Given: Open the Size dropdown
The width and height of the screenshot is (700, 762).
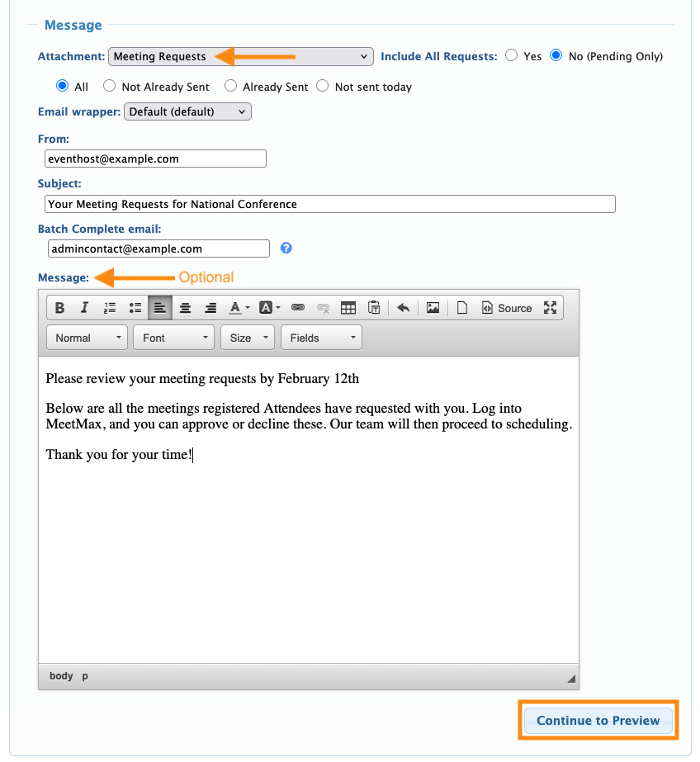Looking at the screenshot, I should [x=248, y=338].
